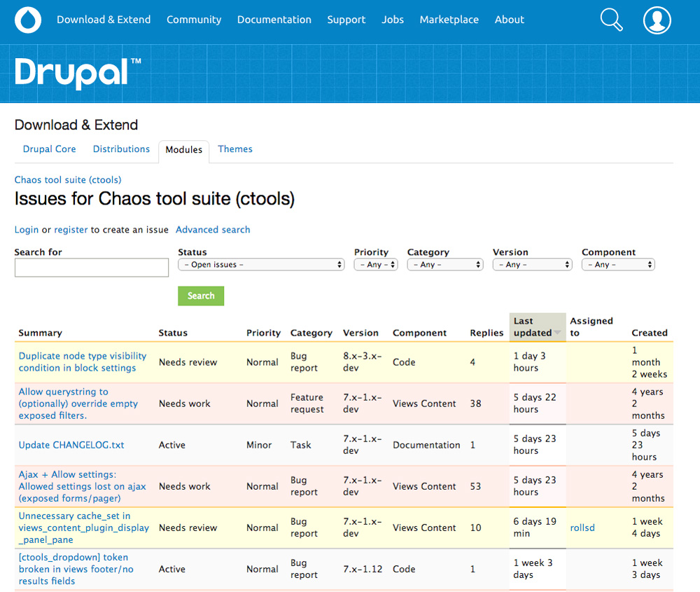Open the Advanced search link
This screenshot has height=592, width=700.
pyautogui.click(x=213, y=230)
